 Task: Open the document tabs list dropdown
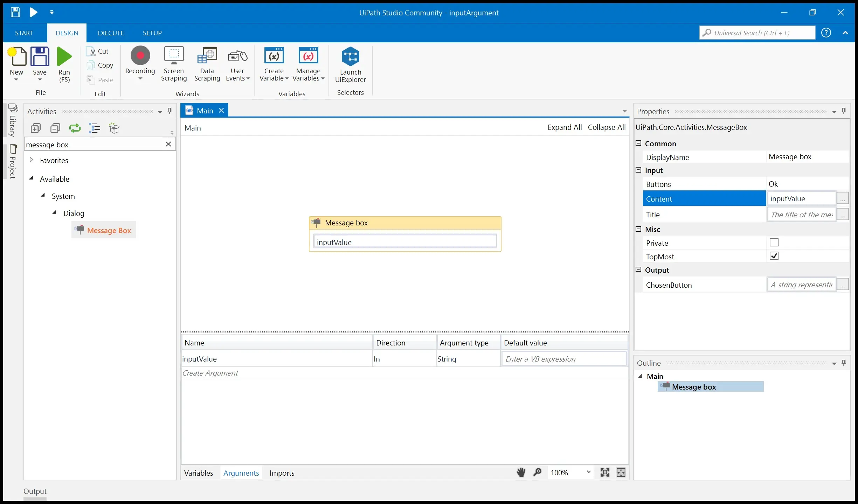tap(624, 111)
